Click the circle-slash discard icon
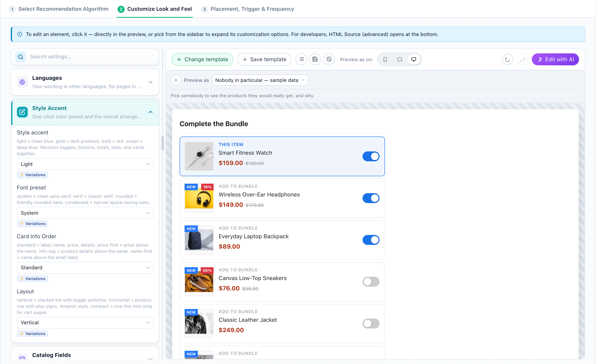This screenshot has height=364, width=596. 329,59
